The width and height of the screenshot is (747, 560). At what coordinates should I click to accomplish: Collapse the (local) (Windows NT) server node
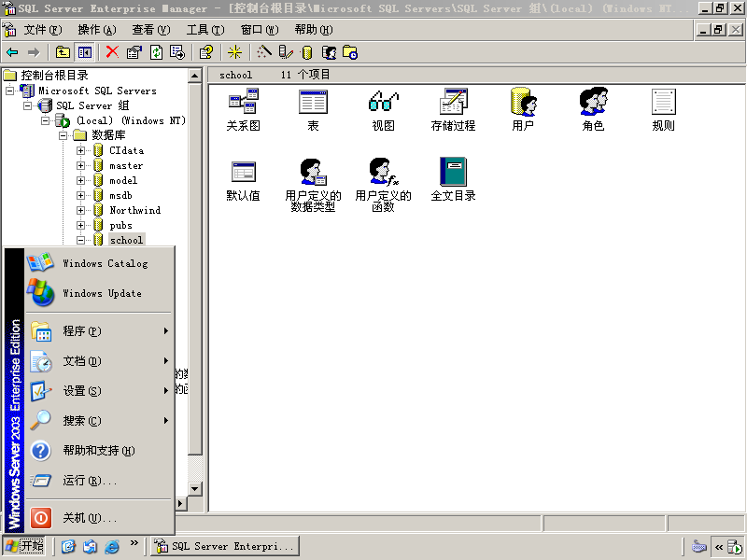pyautogui.click(x=45, y=120)
